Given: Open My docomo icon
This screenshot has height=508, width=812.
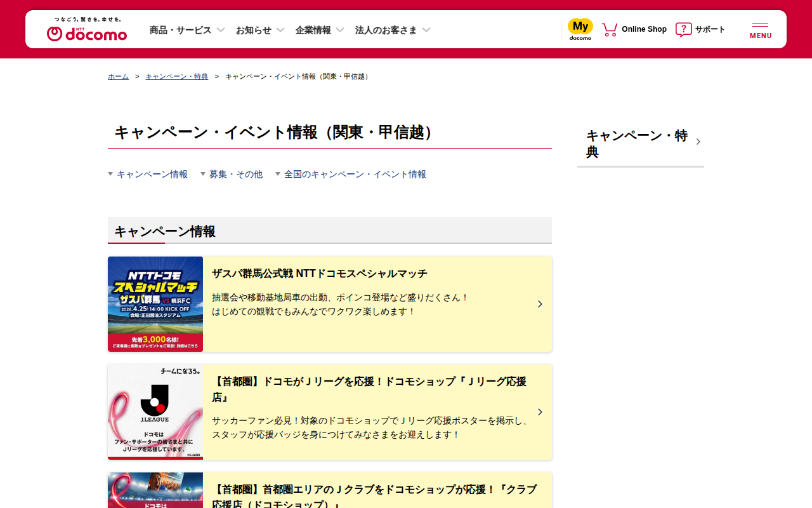Looking at the screenshot, I should click(580, 29).
